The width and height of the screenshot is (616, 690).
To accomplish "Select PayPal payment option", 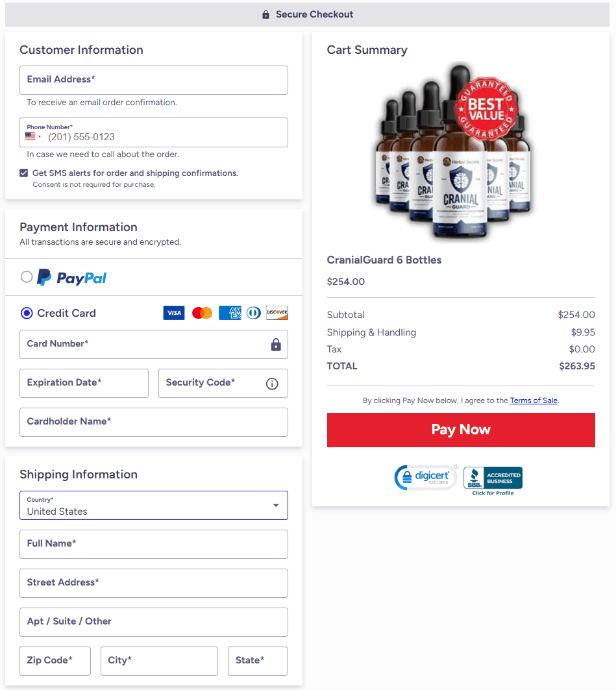I will point(27,277).
